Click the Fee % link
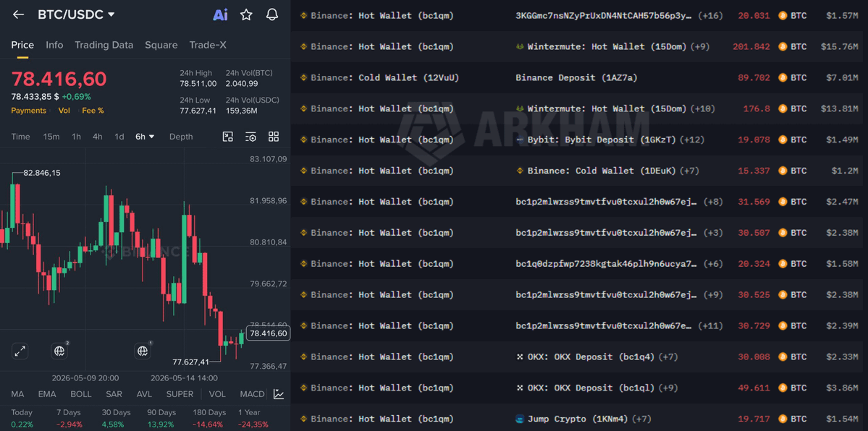This screenshot has width=868, height=431. [93, 111]
